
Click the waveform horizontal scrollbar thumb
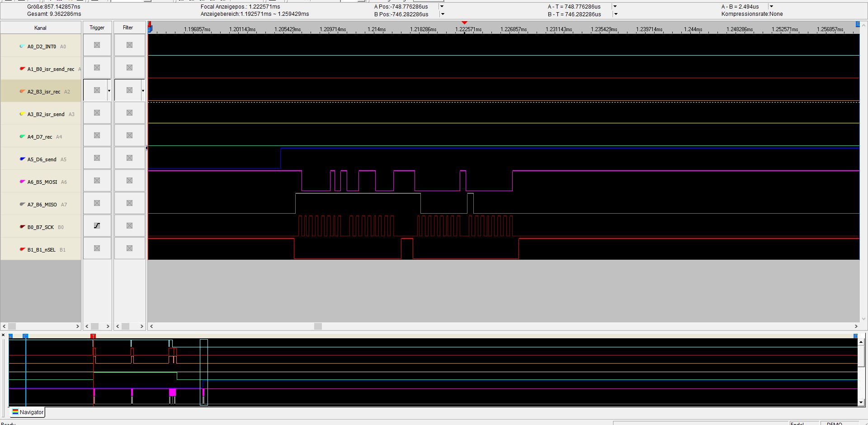pyautogui.click(x=318, y=326)
